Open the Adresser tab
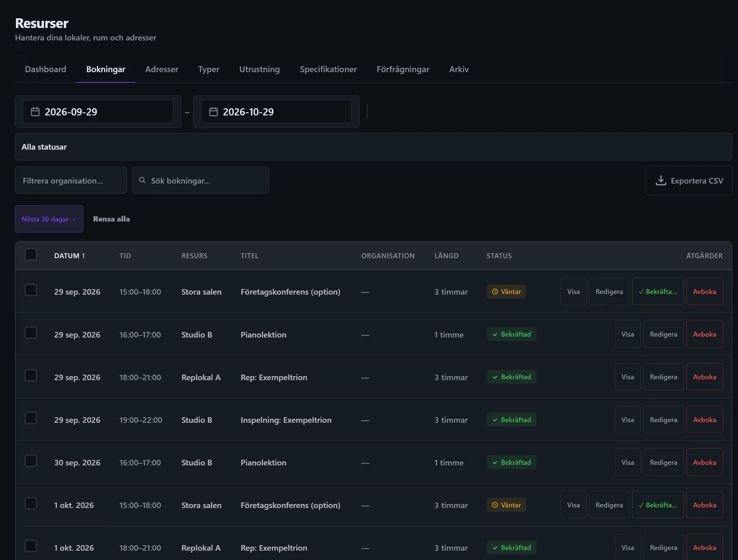Viewport: 738px width, 560px height. click(162, 69)
